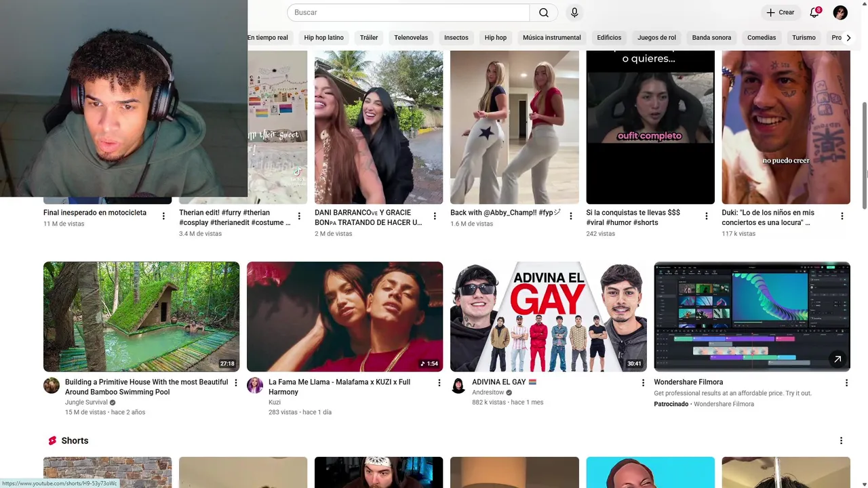This screenshot has width=868, height=488.
Task: Open options for ADIVINA EL GAY video
Action: click(x=643, y=383)
